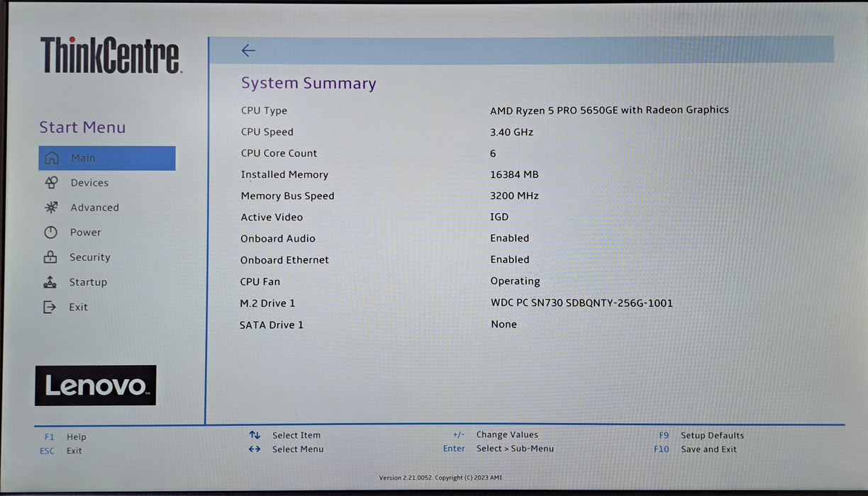Select the Onboard Audio label
Screen dimensions: 868x496
pos(278,239)
